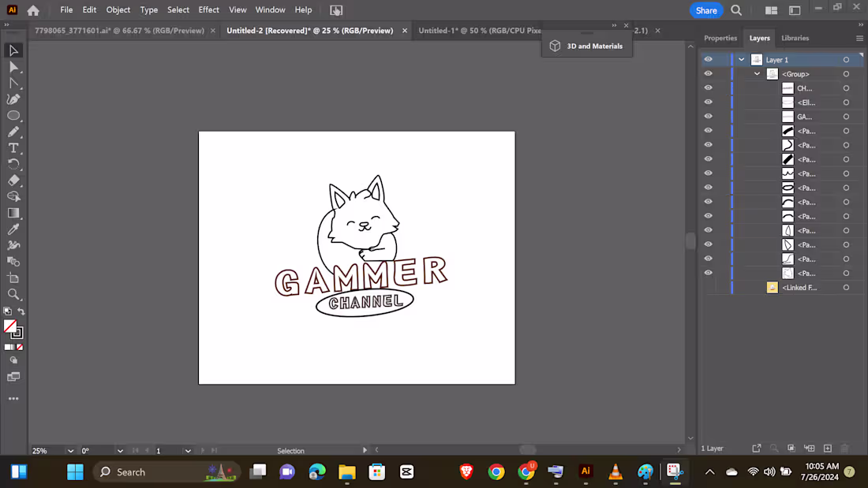The image size is (868, 488).
Task: Hide the CH... text object
Action: coord(708,88)
